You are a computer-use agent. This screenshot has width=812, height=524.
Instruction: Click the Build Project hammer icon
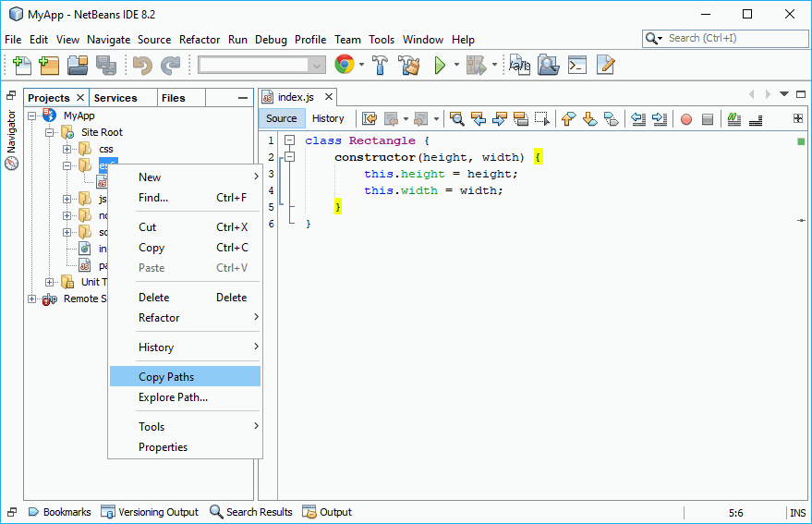click(x=380, y=65)
